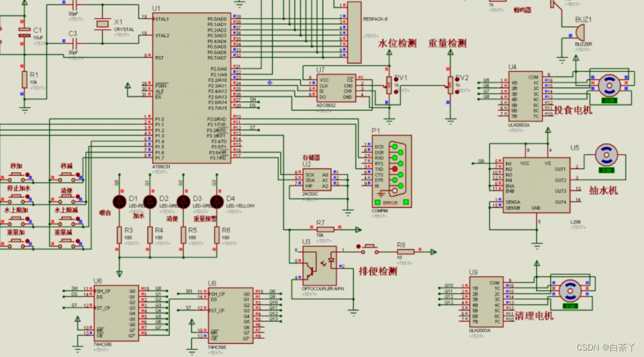Click the BUZZER part name text

pos(583,44)
